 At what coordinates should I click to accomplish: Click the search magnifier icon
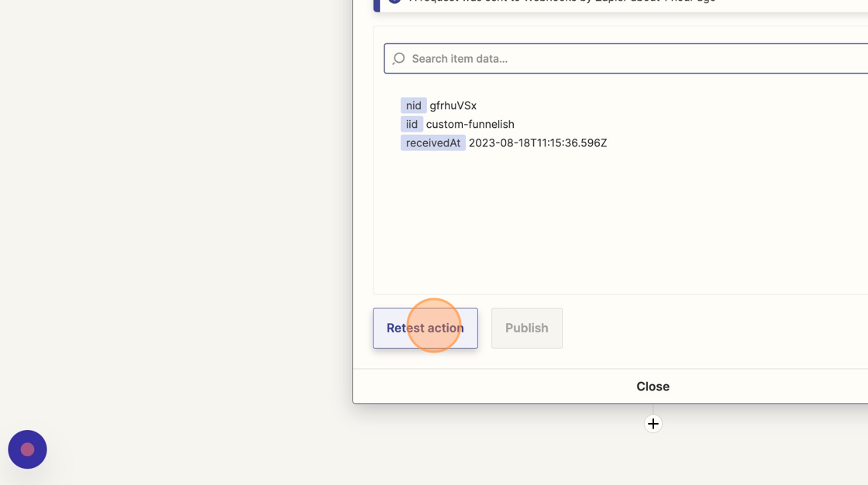point(398,59)
